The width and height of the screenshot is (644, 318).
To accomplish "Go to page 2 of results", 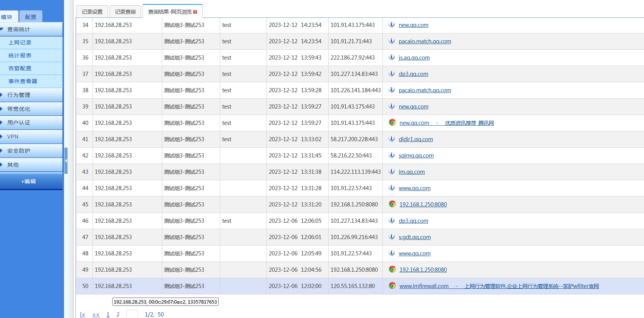I will 118,314.
